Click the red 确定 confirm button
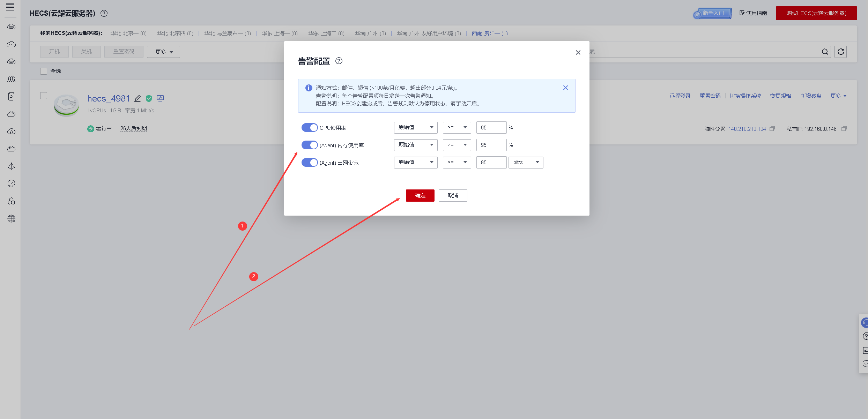 pos(420,196)
